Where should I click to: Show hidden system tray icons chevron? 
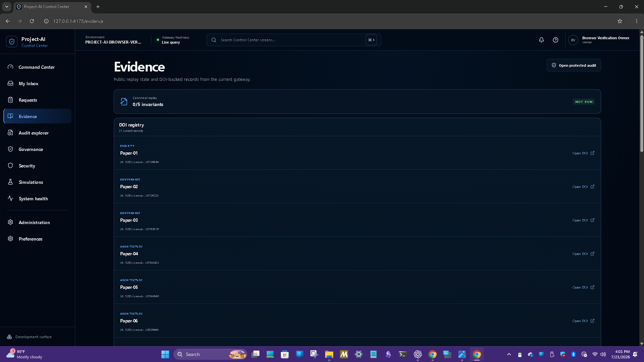509,354
